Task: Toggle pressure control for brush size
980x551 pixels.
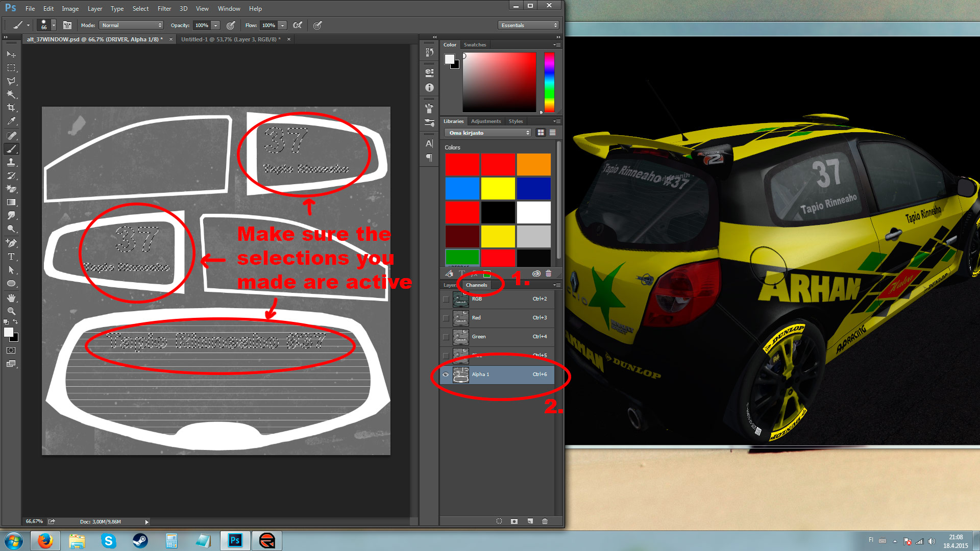Action: pos(317,25)
